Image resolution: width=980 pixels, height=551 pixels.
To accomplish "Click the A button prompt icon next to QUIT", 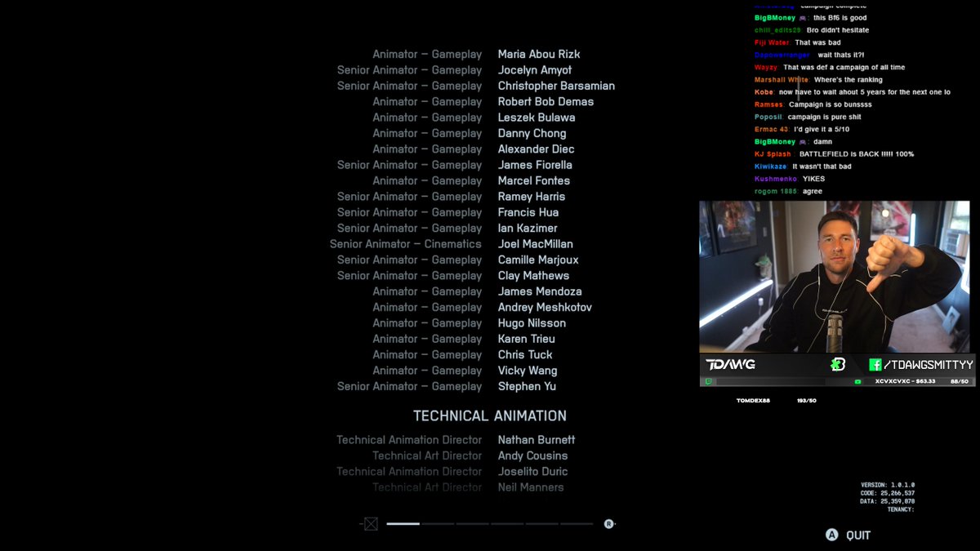I will (x=831, y=535).
